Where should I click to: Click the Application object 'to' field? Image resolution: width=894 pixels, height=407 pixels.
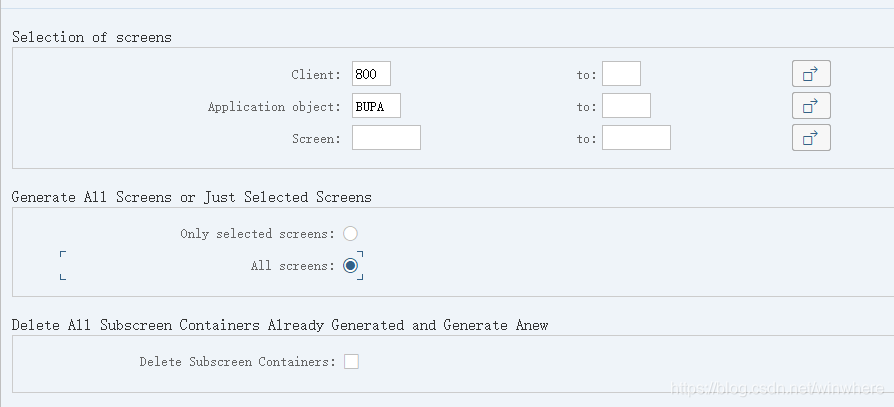pos(626,106)
